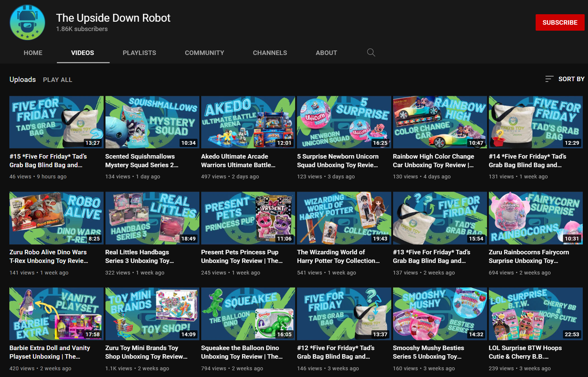Click title 'Rainbow High Color Change Car Unboxing'
The height and width of the screenshot is (377, 588).
click(434, 160)
